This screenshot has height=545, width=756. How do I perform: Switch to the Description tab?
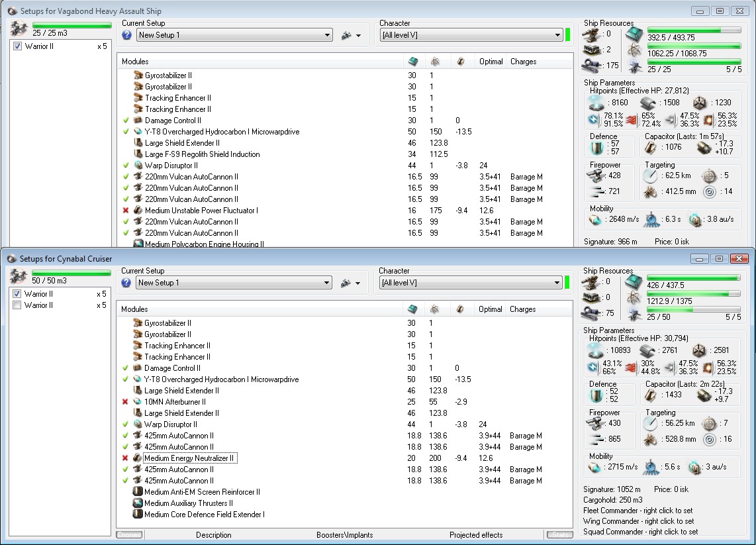pyautogui.click(x=214, y=535)
